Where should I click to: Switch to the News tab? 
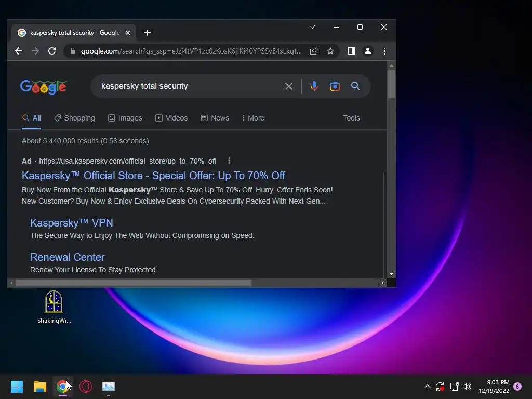pos(215,118)
